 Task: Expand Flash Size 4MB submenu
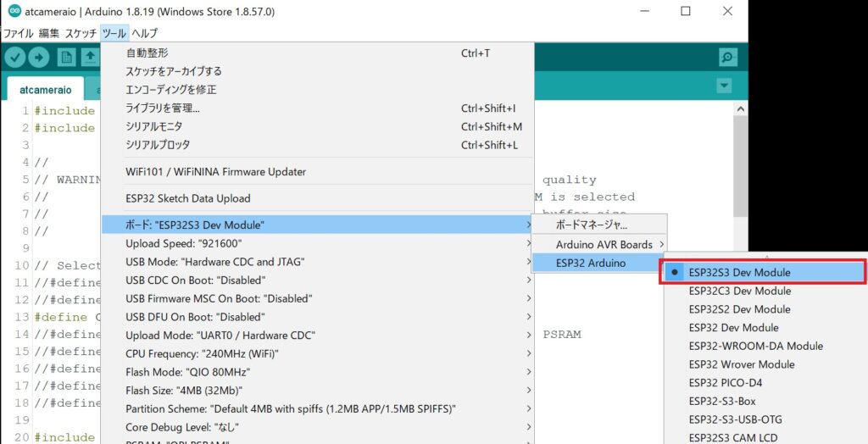[317, 391]
